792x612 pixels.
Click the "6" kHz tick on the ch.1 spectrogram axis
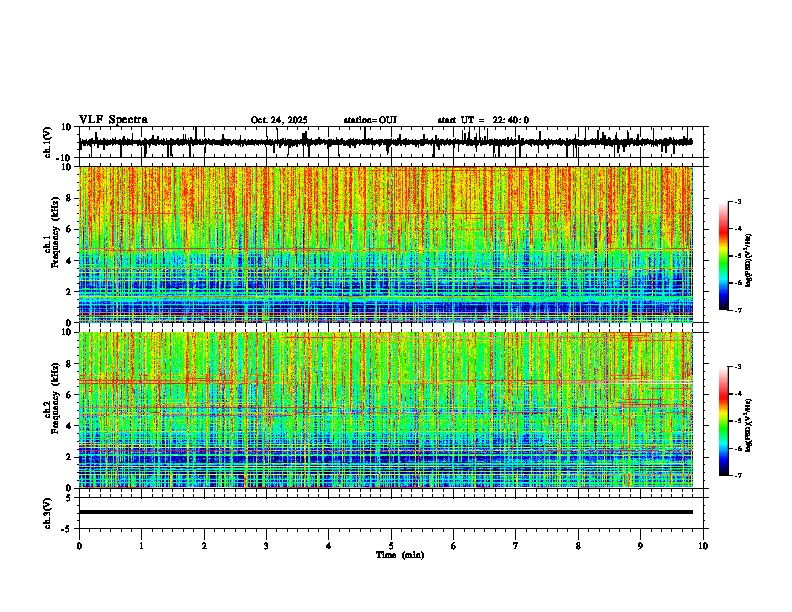(x=70, y=229)
